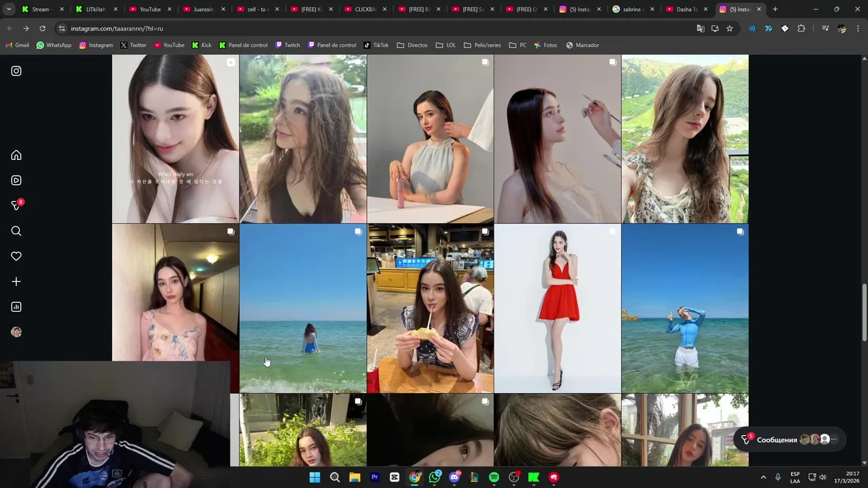Open Windows Start menu
Screen dimensions: 868x488
tap(315, 477)
